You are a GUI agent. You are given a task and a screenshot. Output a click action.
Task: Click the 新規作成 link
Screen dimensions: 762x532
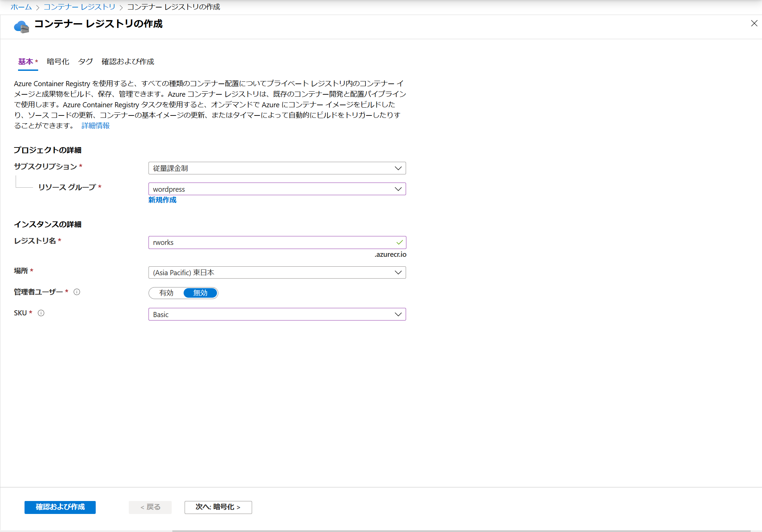[x=162, y=200]
